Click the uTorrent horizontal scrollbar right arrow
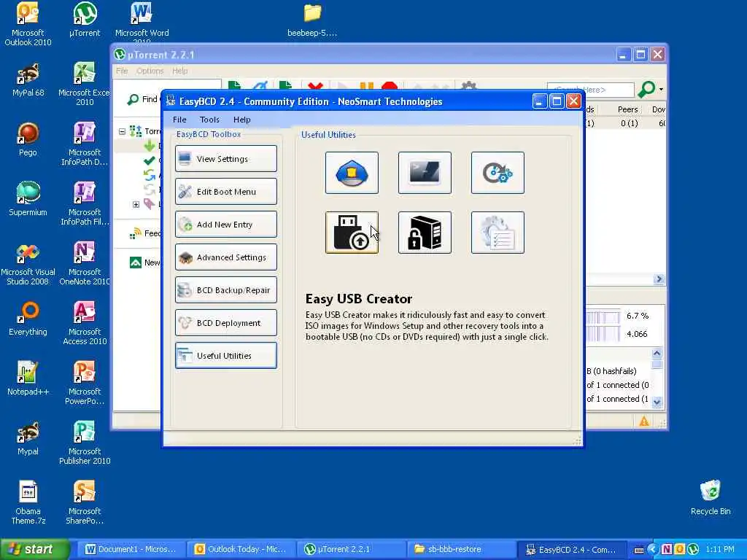 point(659,279)
